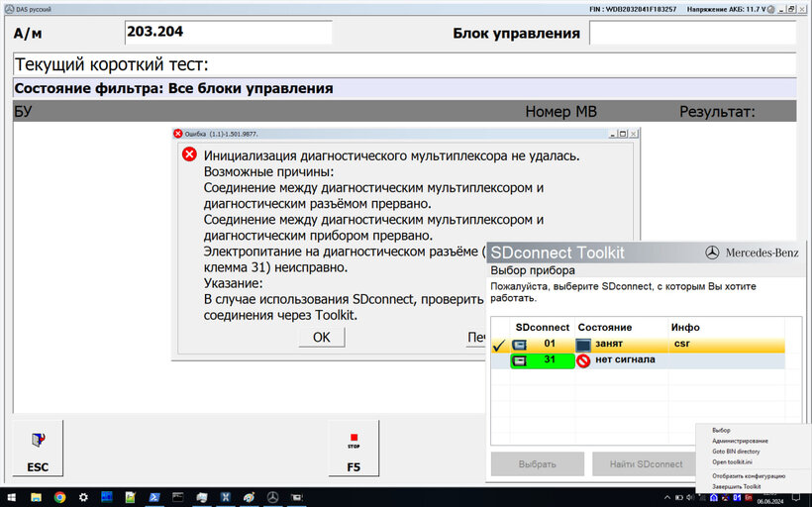Click Goto BIN directory menu item
Viewport: 812px width, 507px height.
(736, 452)
